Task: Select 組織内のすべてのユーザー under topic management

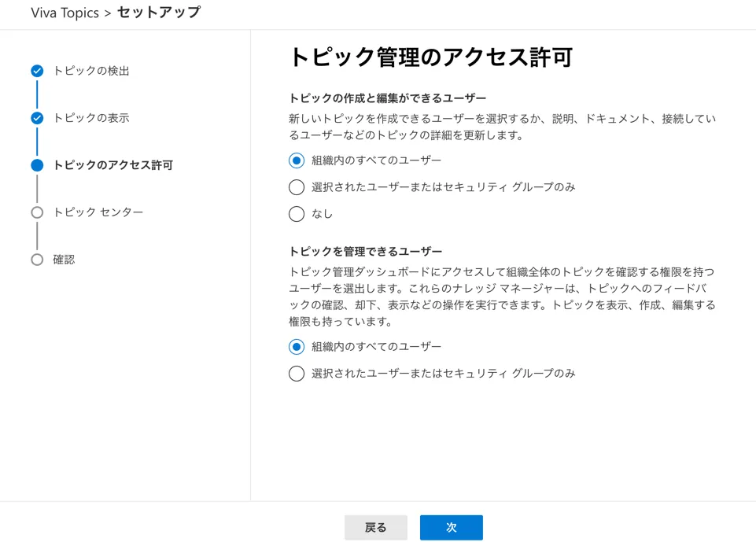Action: (297, 347)
